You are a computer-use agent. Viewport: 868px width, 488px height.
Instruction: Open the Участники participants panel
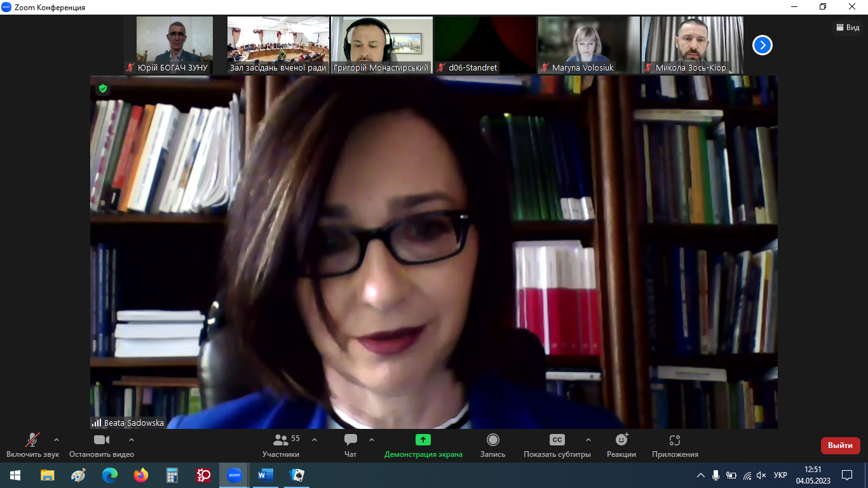point(281,445)
